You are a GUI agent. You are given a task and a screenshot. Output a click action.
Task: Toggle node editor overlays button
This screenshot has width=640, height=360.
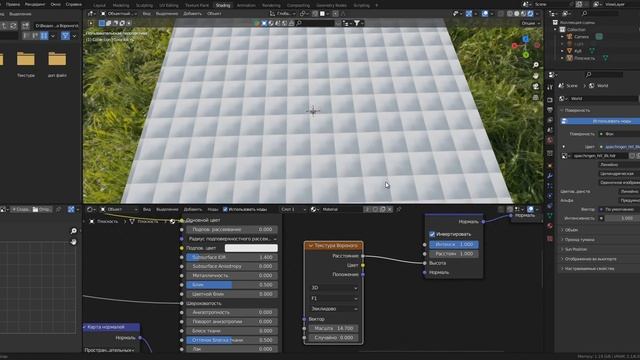point(530,209)
